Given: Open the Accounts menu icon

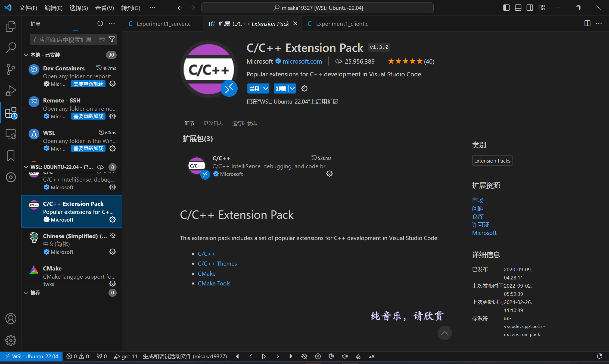Looking at the screenshot, I should [x=11, y=319].
